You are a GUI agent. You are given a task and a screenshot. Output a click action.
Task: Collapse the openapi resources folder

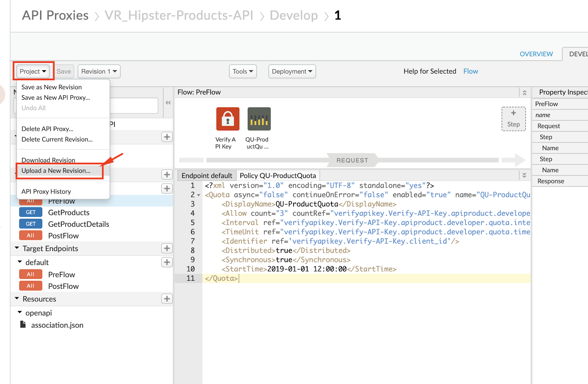[20, 312]
